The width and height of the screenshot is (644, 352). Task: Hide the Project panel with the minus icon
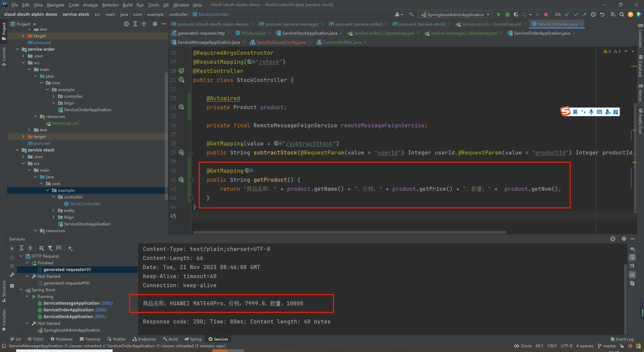point(164,24)
